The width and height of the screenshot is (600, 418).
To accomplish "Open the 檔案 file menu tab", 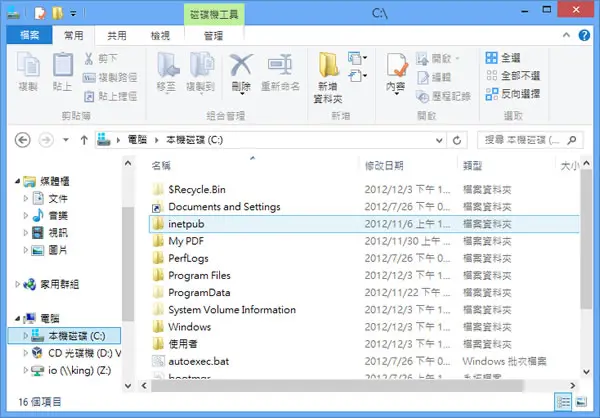I will pos(29,35).
